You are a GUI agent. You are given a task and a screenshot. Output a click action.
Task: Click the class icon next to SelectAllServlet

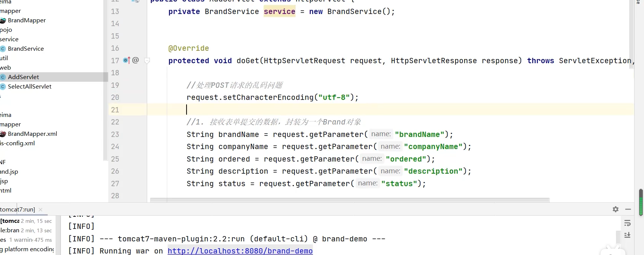coord(3,87)
